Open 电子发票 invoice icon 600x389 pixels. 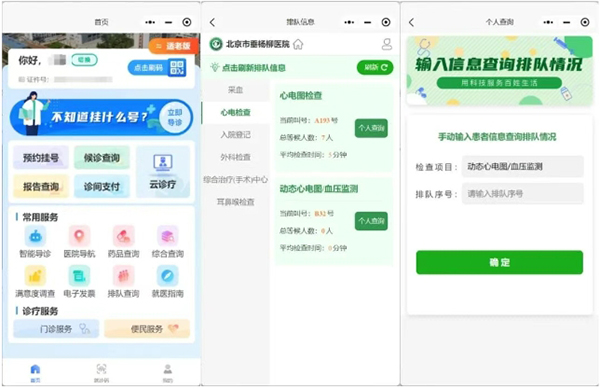point(79,276)
